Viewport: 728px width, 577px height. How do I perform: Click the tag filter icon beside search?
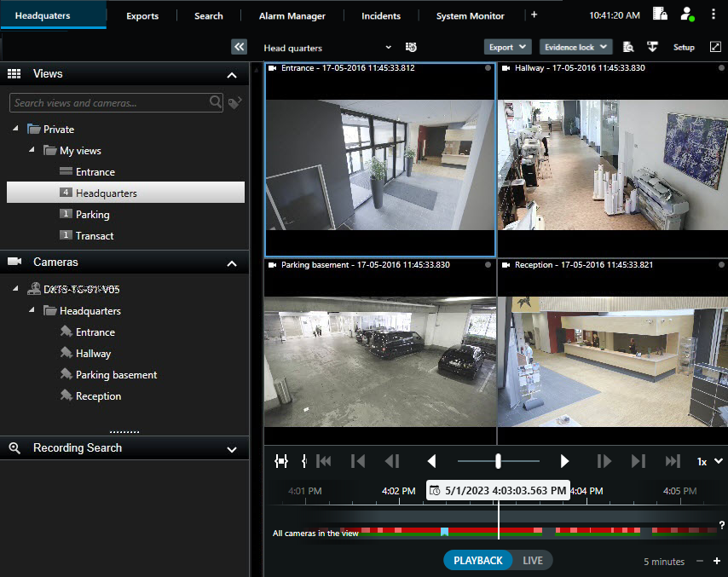click(235, 103)
